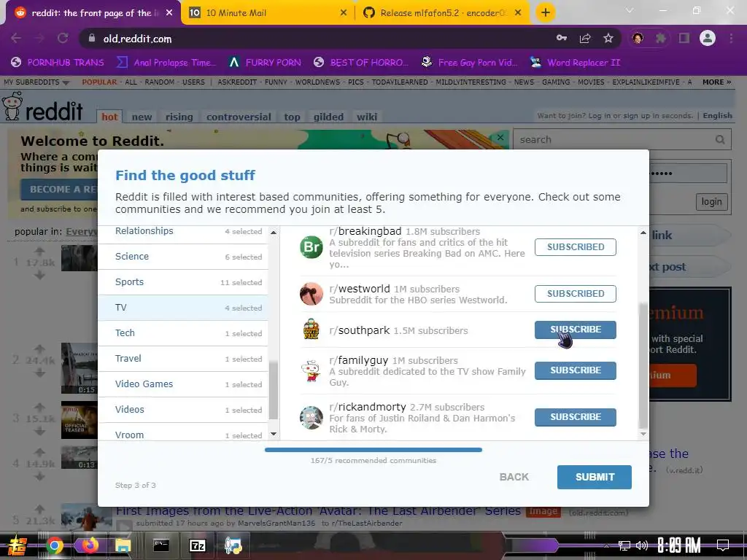This screenshot has height=560, width=747.
Task: Click the category list scrollbar thumb
Action: (274, 391)
